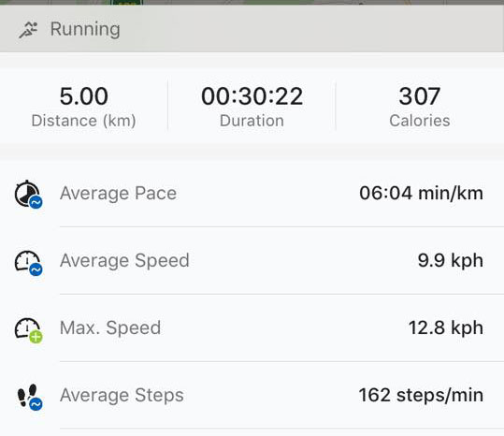This screenshot has width=504, height=436.
Task: Open the Average Steps row
Action: (252, 395)
